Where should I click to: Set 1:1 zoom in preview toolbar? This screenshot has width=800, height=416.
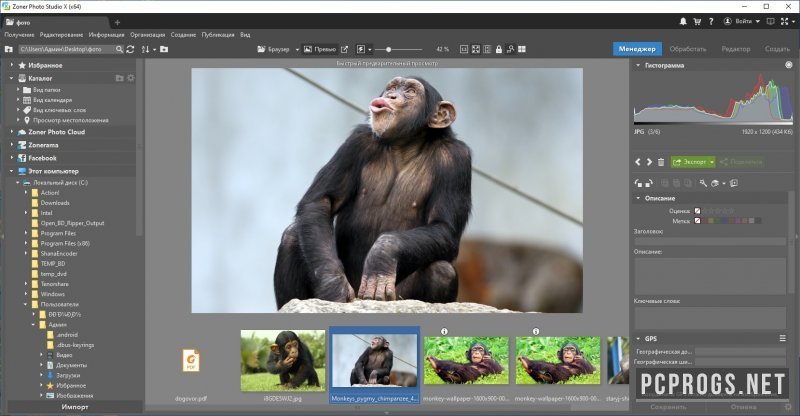click(464, 50)
